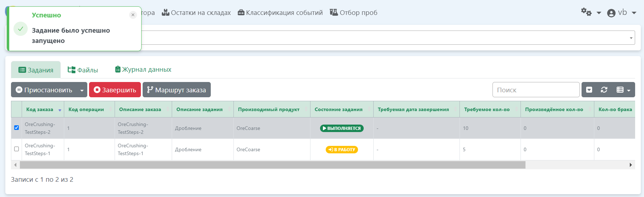The width and height of the screenshot is (644, 197).
Task: Click the В РАБОТУ status badge
Action: 342,149
